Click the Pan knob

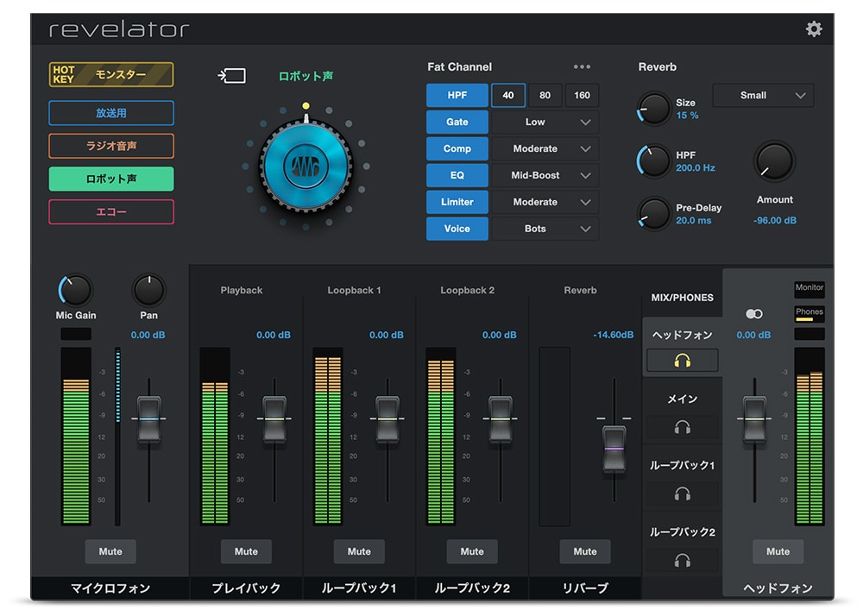pyautogui.click(x=148, y=290)
